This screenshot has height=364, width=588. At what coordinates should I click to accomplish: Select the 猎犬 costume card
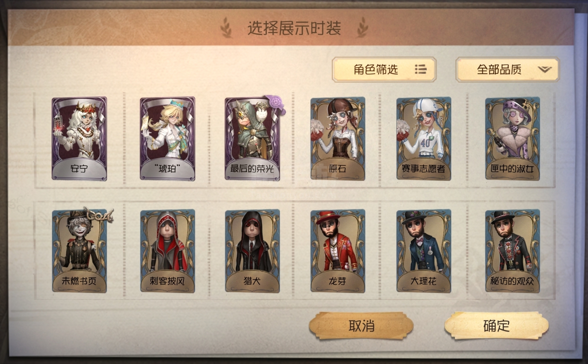tap(253, 251)
